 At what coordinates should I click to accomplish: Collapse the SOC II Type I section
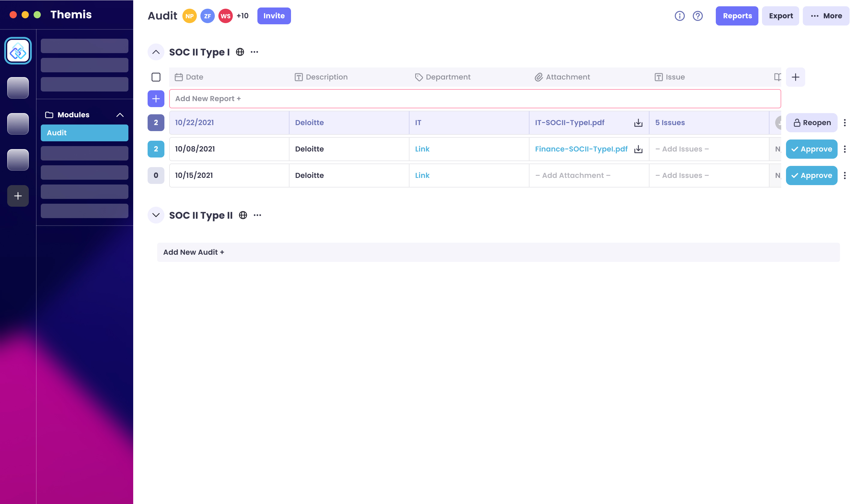(x=156, y=52)
